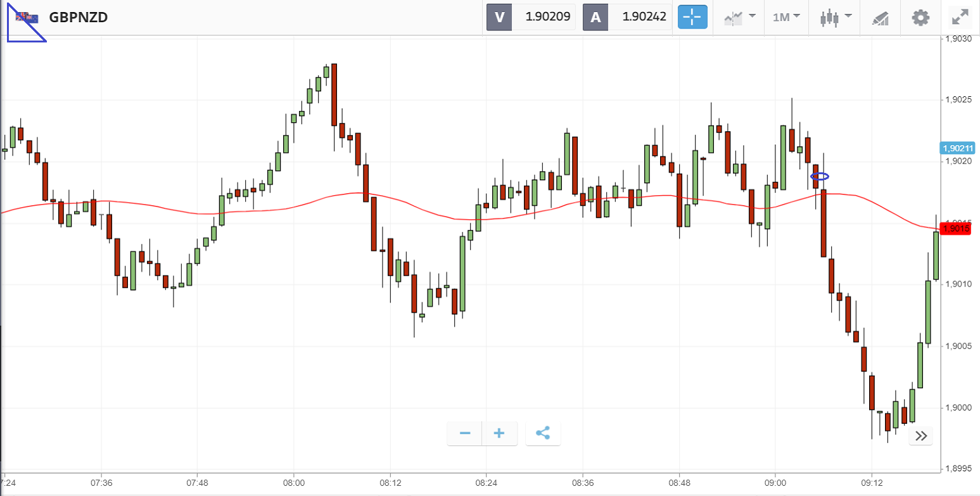Image resolution: width=980 pixels, height=496 pixels.
Task: Click the V sell price 1.90209 button
Action: tap(531, 17)
